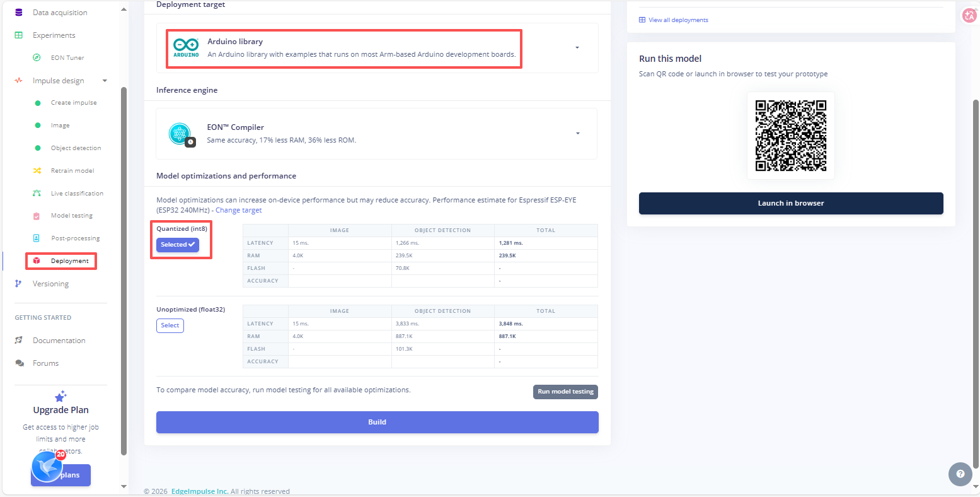Click the green dot beside Image
This screenshot has height=497, width=980.
(38, 126)
